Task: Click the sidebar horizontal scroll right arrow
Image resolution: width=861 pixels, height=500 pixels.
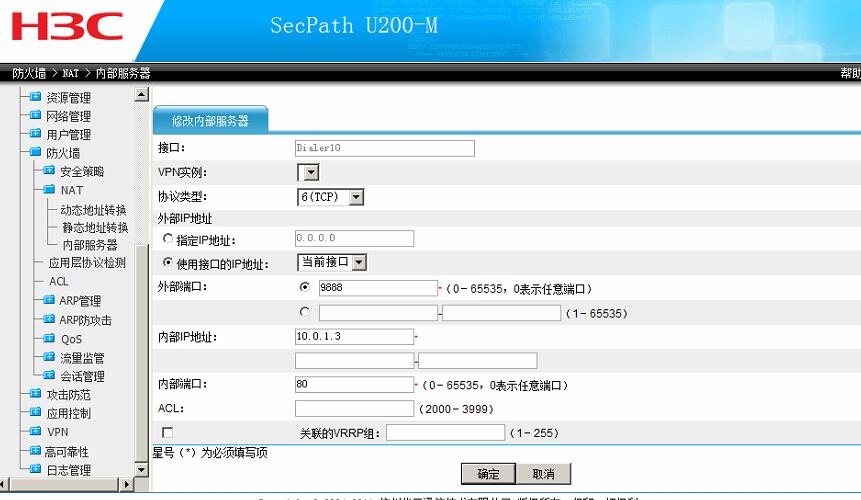Action: pyautogui.click(x=127, y=484)
